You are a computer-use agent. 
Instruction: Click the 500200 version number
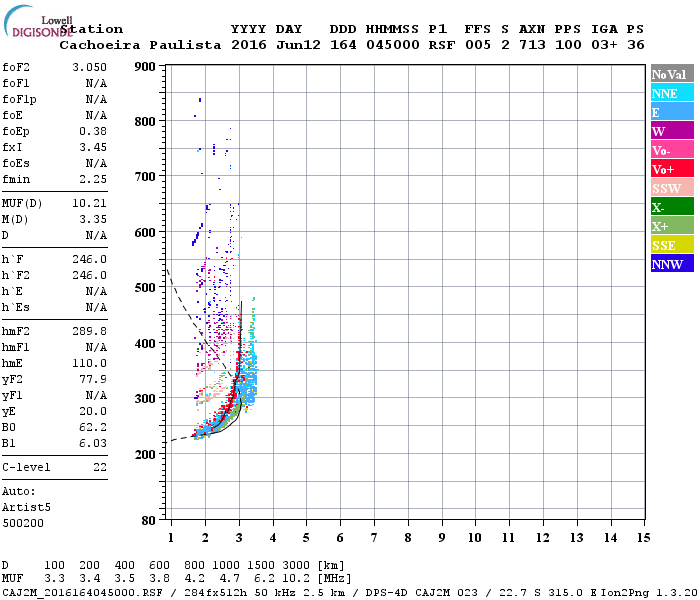pos(23,523)
